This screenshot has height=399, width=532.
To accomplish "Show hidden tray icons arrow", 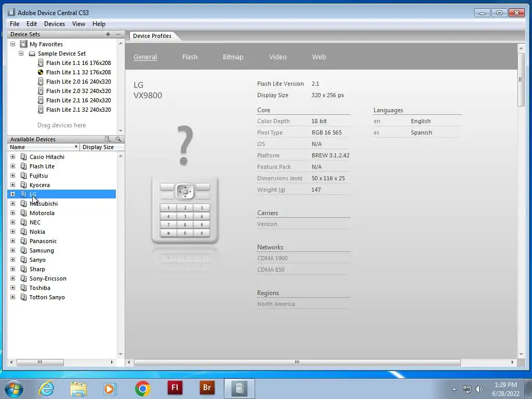I will (x=454, y=389).
